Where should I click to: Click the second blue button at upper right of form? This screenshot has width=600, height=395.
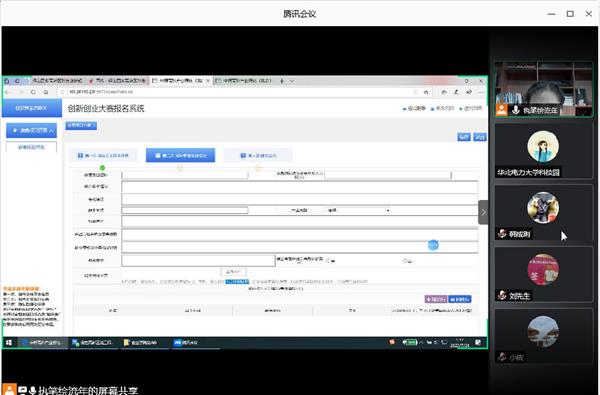click(480, 137)
